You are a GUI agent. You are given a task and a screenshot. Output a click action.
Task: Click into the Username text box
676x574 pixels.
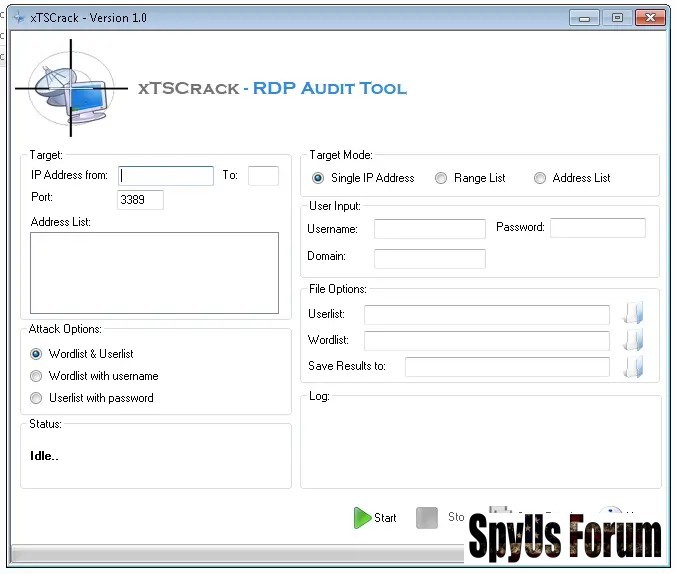coord(429,229)
